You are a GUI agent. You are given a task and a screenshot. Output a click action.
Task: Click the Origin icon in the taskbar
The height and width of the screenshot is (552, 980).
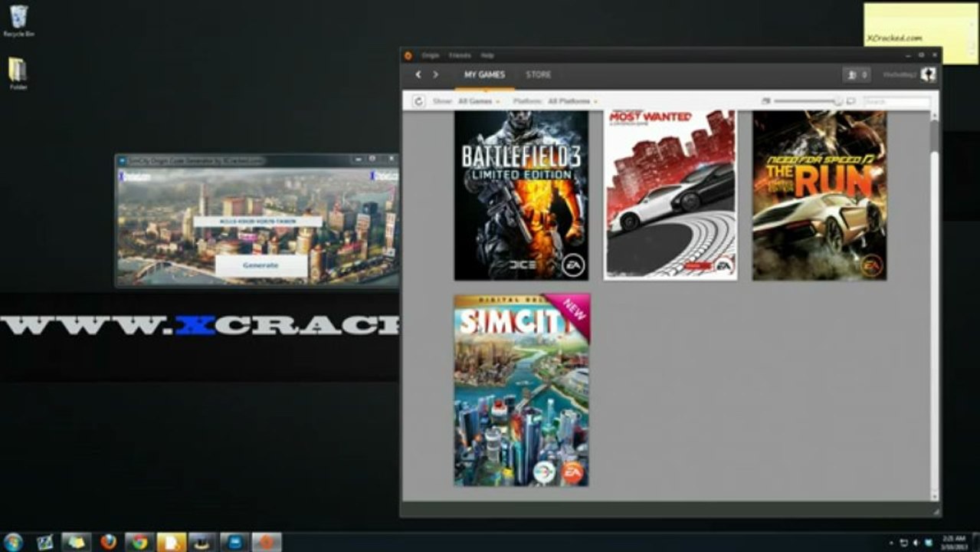(x=267, y=542)
